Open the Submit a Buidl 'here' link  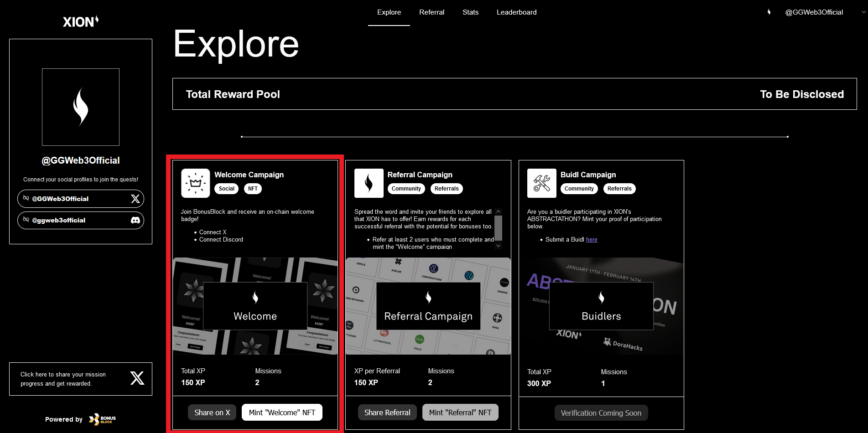tap(592, 240)
